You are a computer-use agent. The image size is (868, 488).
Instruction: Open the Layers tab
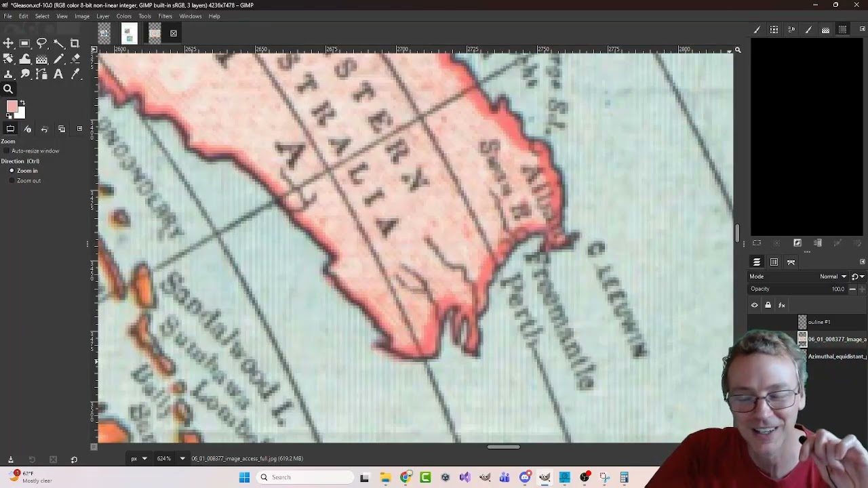pyautogui.click(x=757, y=262)
